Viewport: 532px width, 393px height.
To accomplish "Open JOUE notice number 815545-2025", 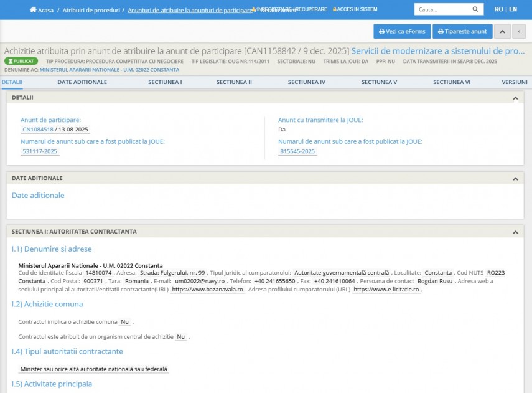I will click(x=297, y=151).
